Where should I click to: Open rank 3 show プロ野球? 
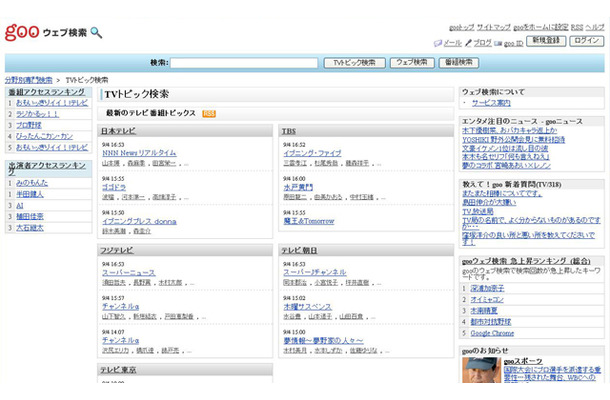(29, 125)
